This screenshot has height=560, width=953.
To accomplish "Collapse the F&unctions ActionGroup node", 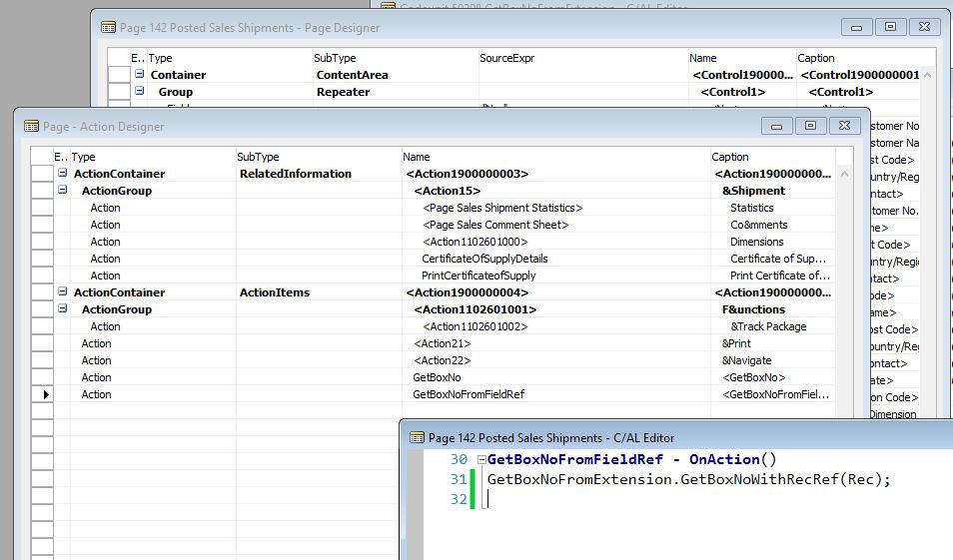I will [63, 309].
